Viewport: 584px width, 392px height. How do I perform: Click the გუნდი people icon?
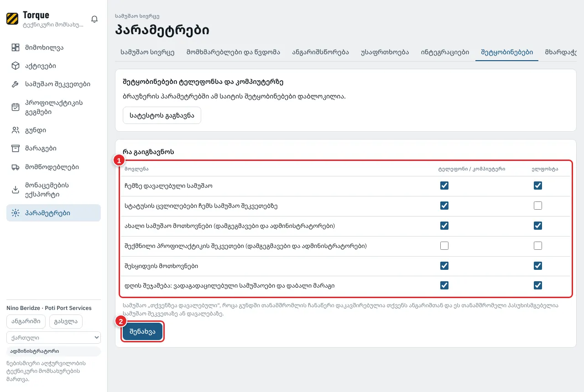pyautogui.click(x=16, y=130)
